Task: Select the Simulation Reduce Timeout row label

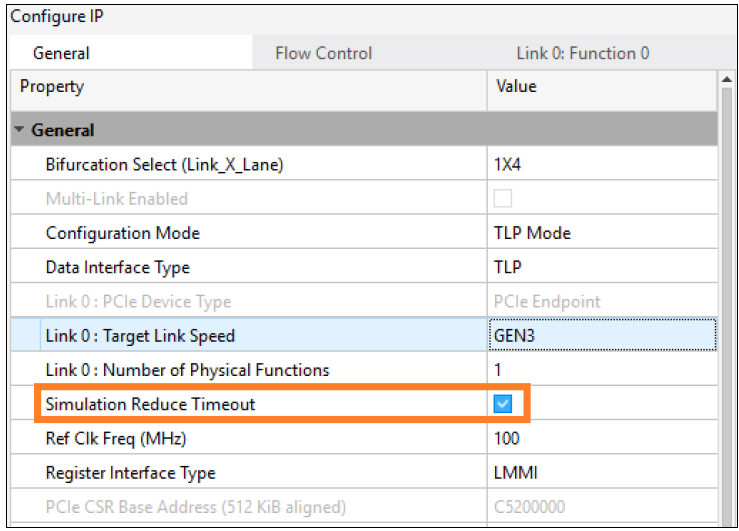Action: [x=150, y=404]
